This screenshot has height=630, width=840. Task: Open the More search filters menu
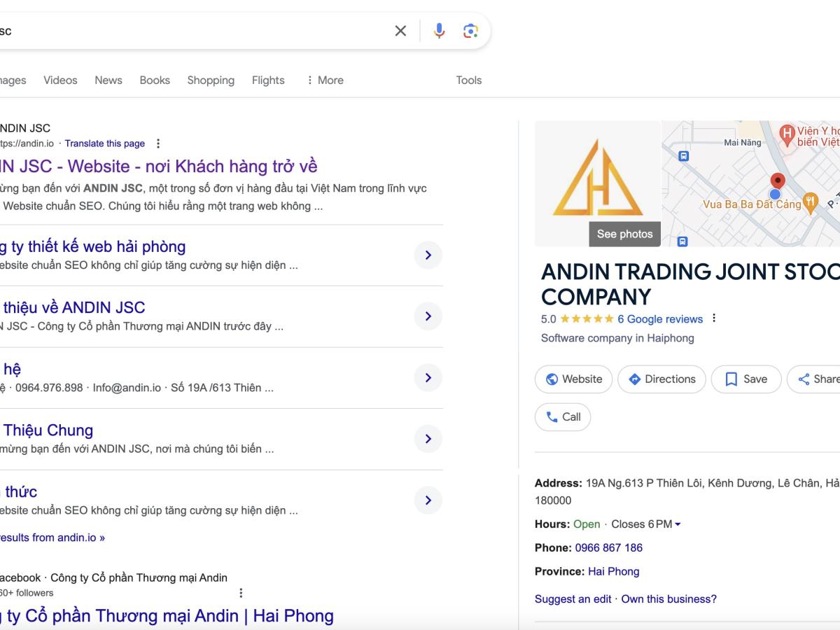click(324, 80)
